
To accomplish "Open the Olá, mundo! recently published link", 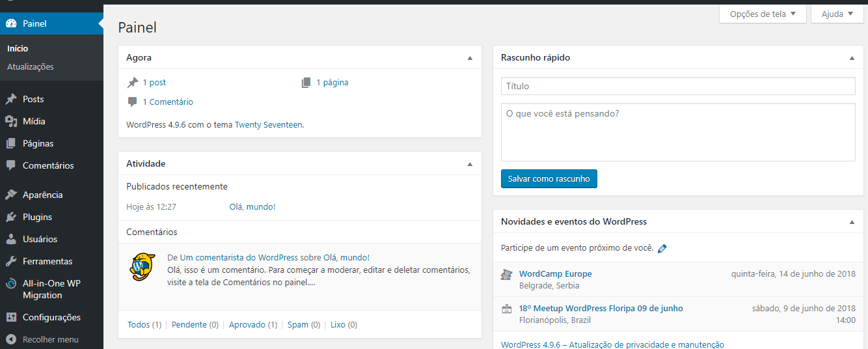I will point(252,207).
